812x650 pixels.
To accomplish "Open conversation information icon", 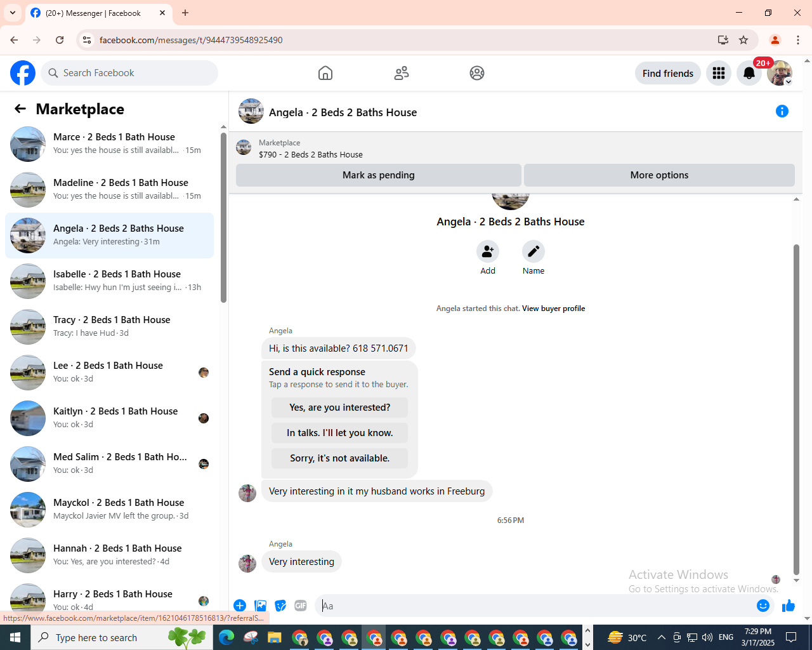I will (782, 112).
